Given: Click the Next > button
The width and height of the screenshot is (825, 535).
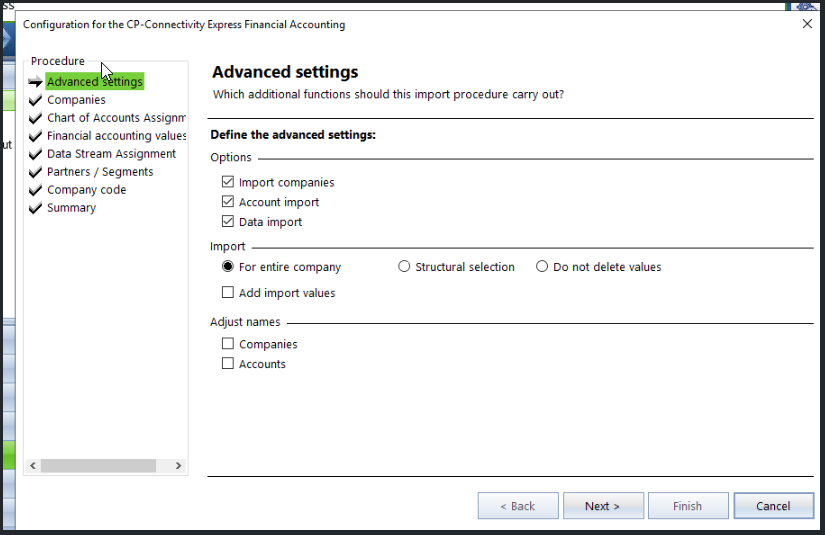Looking at the screenshot, I should [602, 506].
